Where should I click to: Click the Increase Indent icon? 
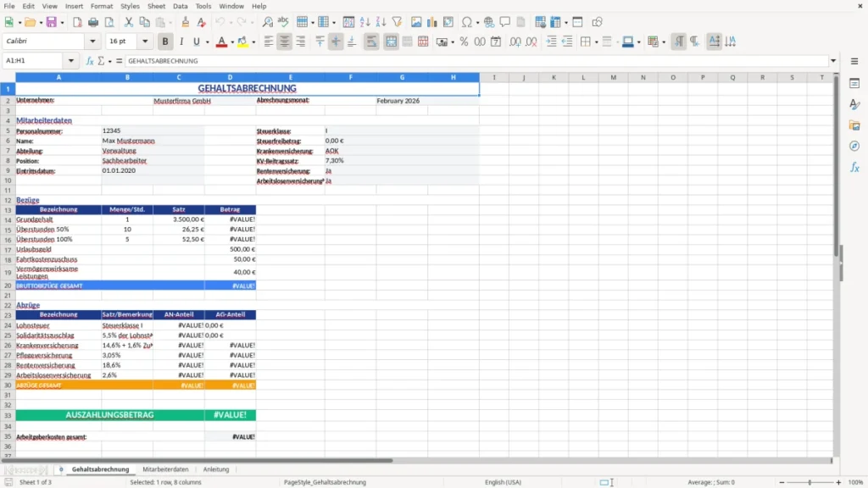point(551,42)
